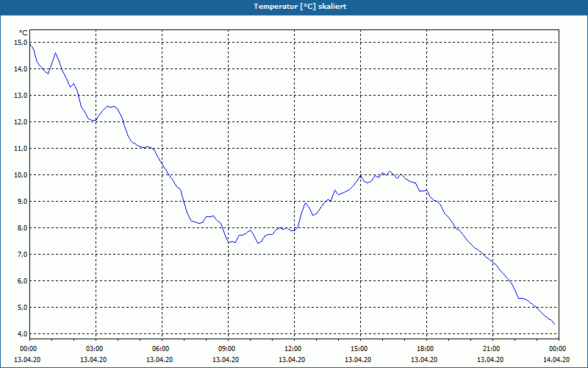Click the 13.04.20 date under 12:00
Viewport: 588px width, 368px height.
click(292, 360)
